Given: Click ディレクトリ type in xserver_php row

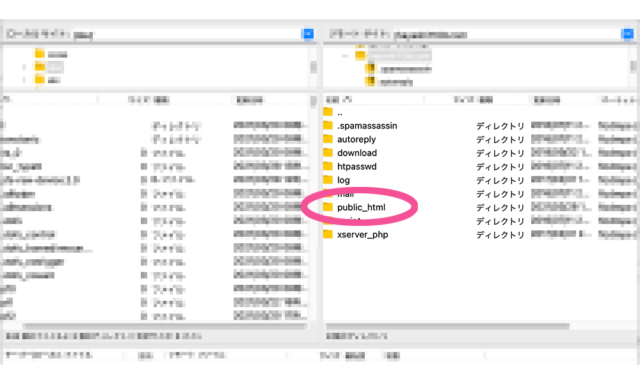Looking at the screenshot, I should [x=500, y=235].
